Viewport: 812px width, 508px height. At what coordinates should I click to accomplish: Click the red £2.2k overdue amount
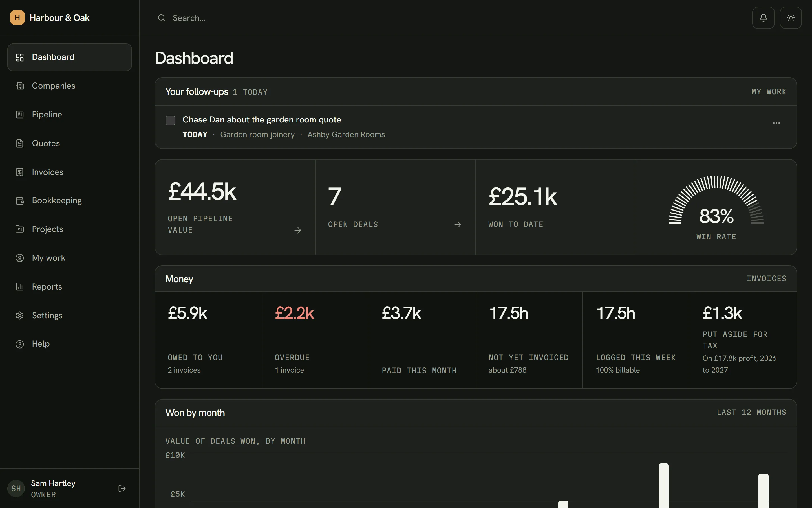tap(294, 313)
